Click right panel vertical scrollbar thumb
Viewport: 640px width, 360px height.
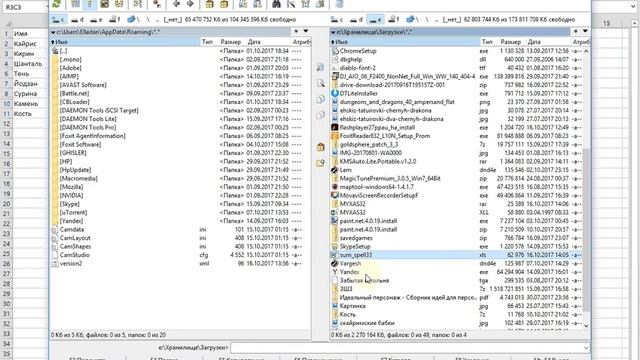[x=586, y=230]
